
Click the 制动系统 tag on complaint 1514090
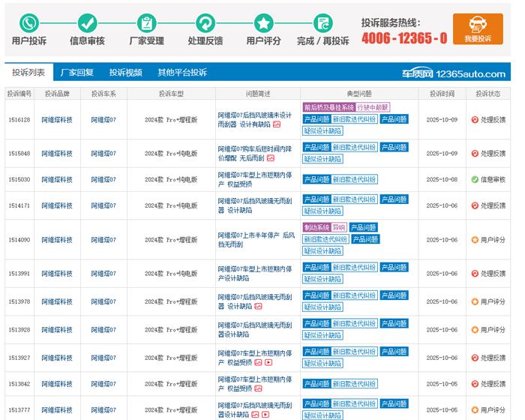(316, 227)
